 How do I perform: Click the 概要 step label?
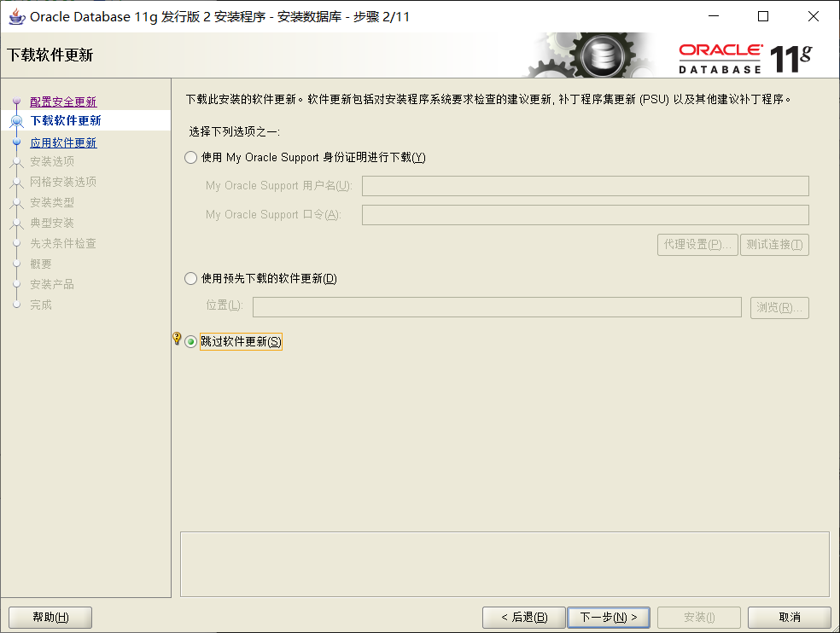coord(41,264)
